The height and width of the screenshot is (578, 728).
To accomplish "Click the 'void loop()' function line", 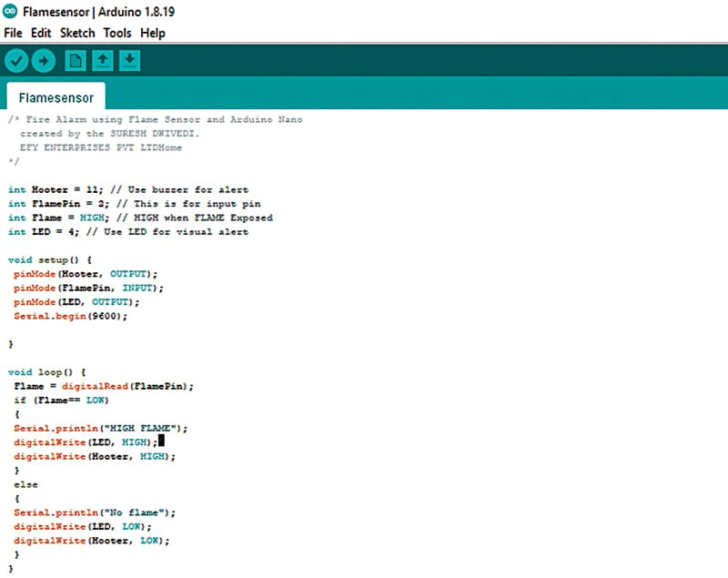I will 46,371.
